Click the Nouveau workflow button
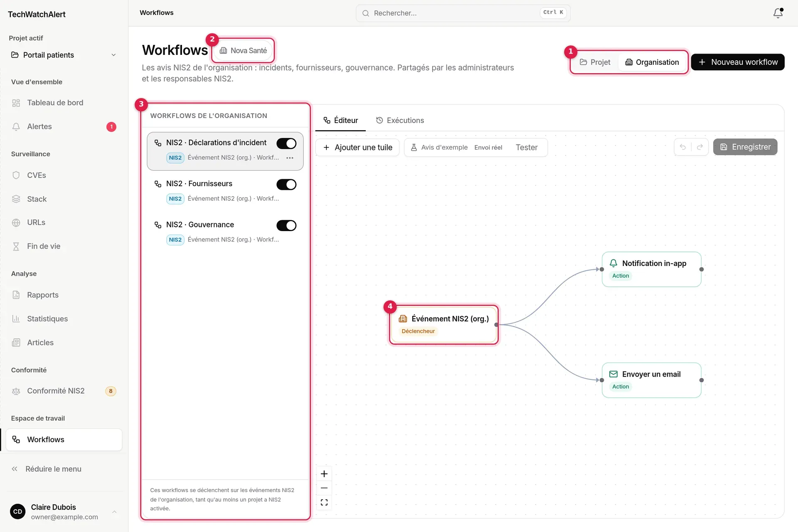798x532 pixels. point(738,62)
